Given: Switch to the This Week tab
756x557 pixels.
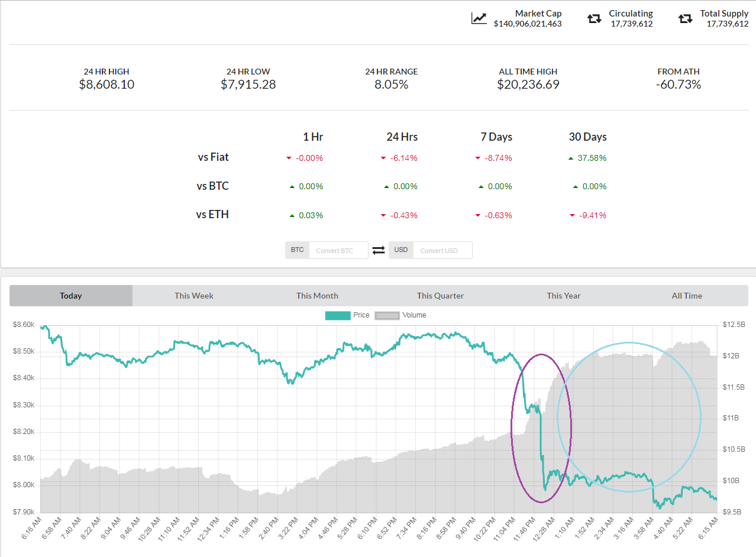Looking at the screenshot, I should pos(194,296).
